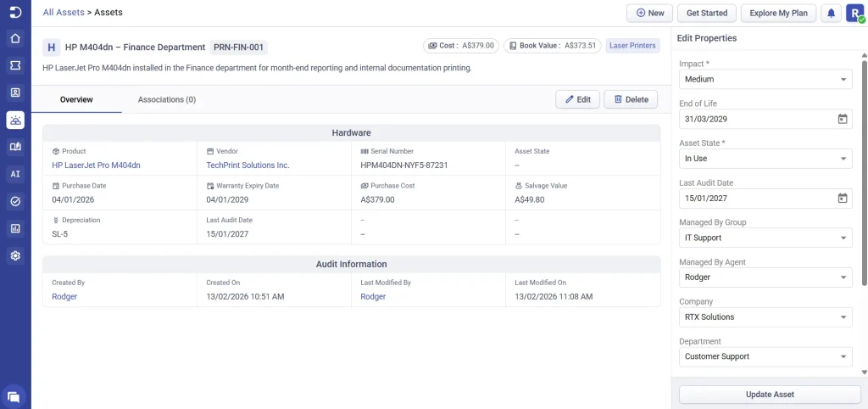This screenshot has height=409, width=868.
Task: Open the Managed By Group dropdown
Action: point(765,238)
